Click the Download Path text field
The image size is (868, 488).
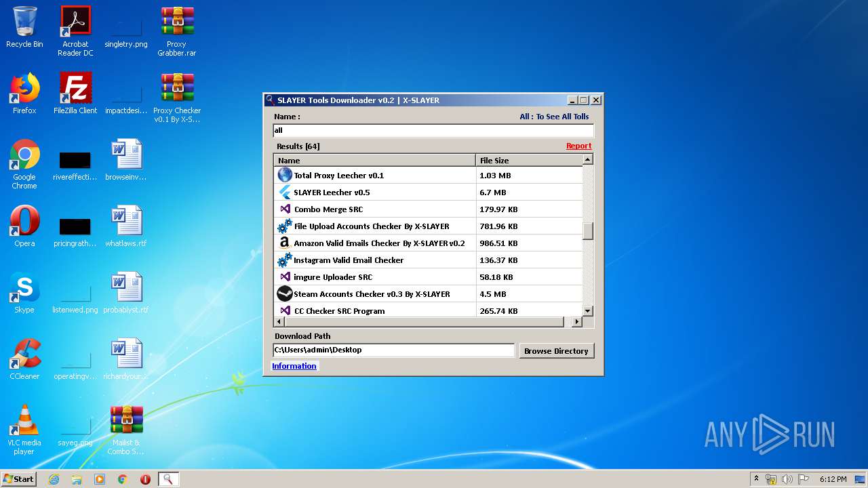click(394, 350)
